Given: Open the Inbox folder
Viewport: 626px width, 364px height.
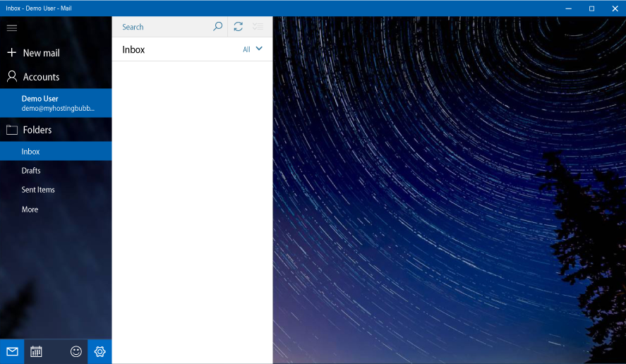Looking at the screenshot, I should (x=56, y=151).
